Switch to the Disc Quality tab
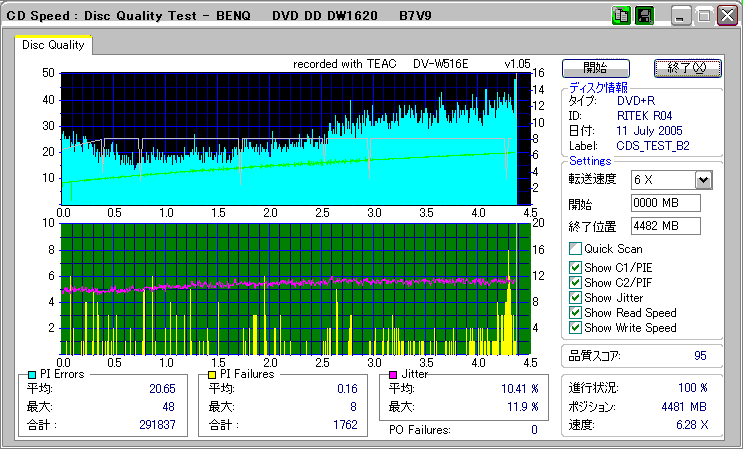The height and width of the screenshot is (449, 743). coord(53,43)
